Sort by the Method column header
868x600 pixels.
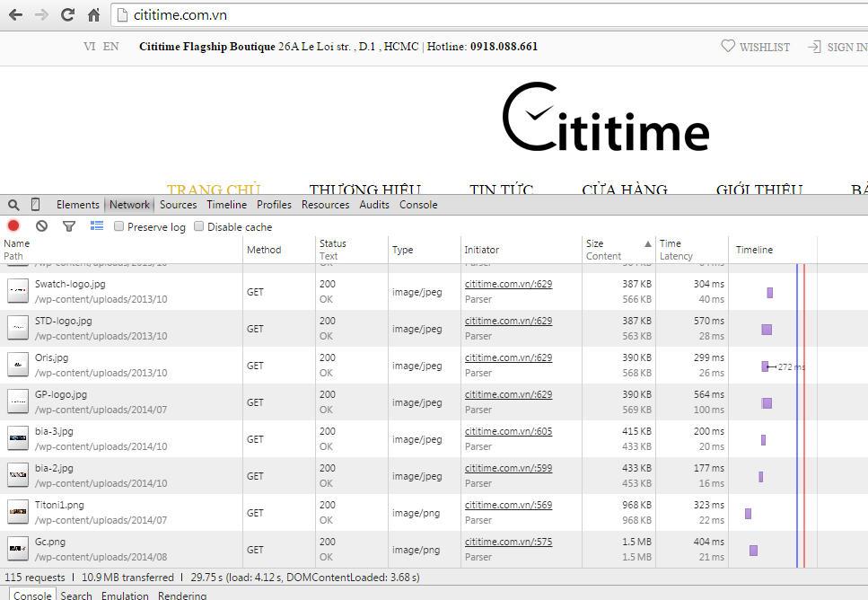pos(279,250)
